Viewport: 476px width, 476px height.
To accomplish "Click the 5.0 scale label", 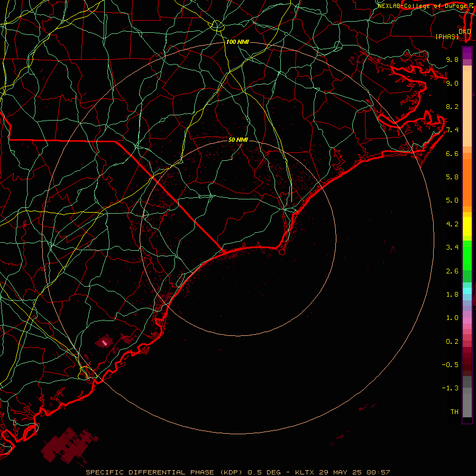I will pos(452,200).
